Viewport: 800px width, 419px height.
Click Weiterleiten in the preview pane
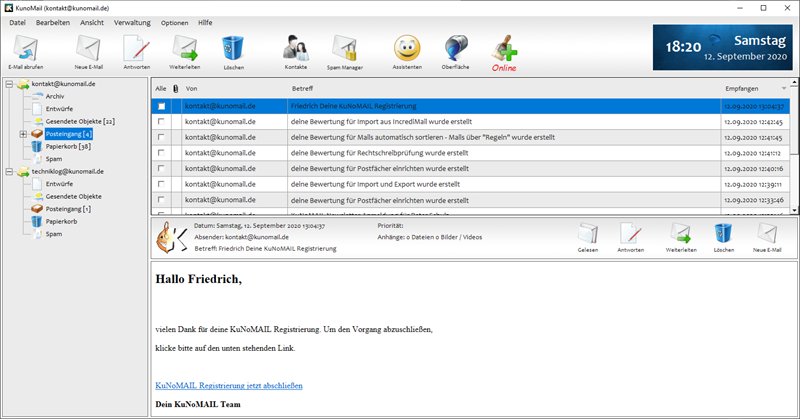pyautogui.click(x=681, y=237)
